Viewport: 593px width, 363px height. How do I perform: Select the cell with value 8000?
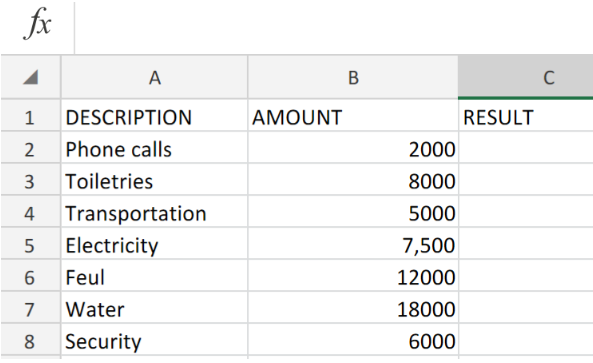point(353,180)
